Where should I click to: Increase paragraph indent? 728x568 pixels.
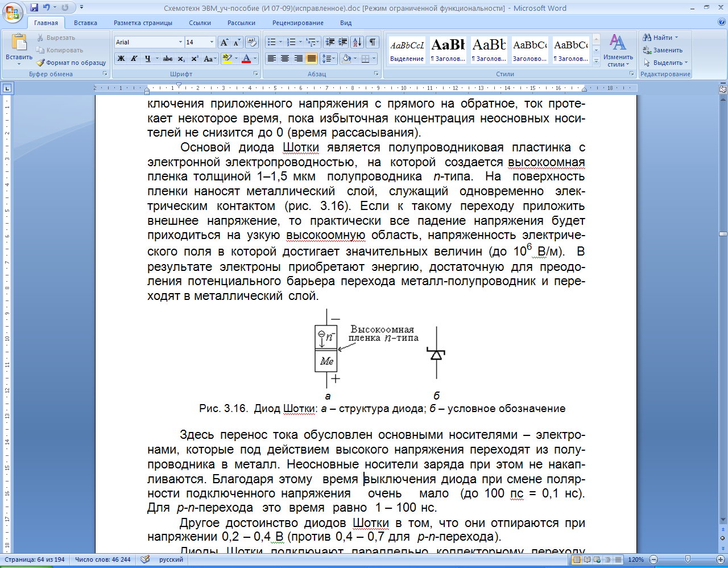[x=342, y=42]
